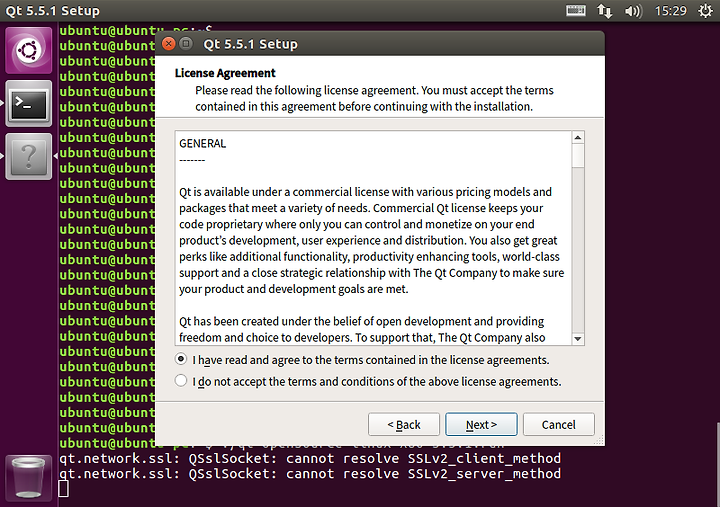This screenshot has width=720, height=507.
Task: Open the unknown application question-mark launcher
Action: click(28, 157)
